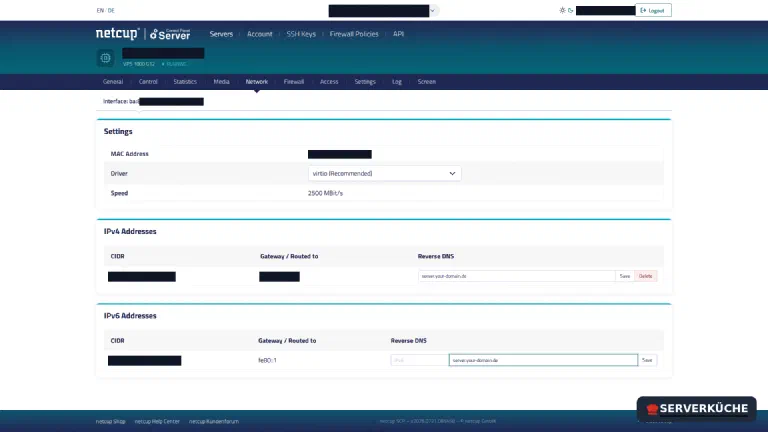
Task: Select the Network tab
Action: click(257, 82)
